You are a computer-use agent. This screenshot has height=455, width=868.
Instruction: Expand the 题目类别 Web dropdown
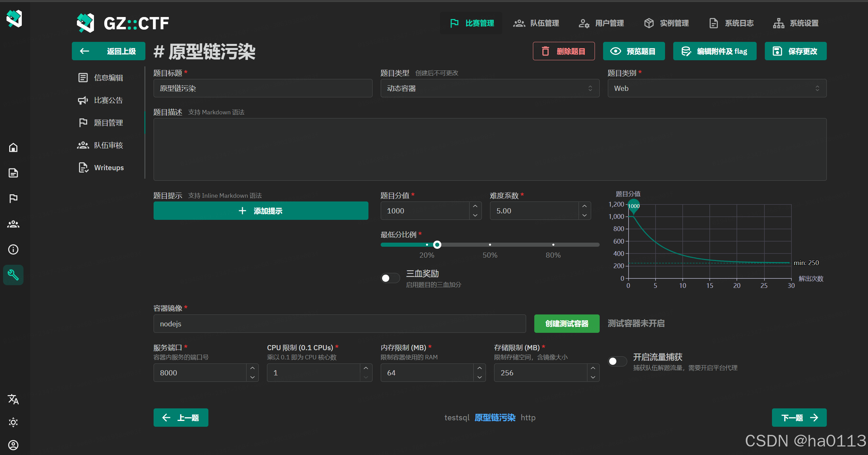point(717,88)
